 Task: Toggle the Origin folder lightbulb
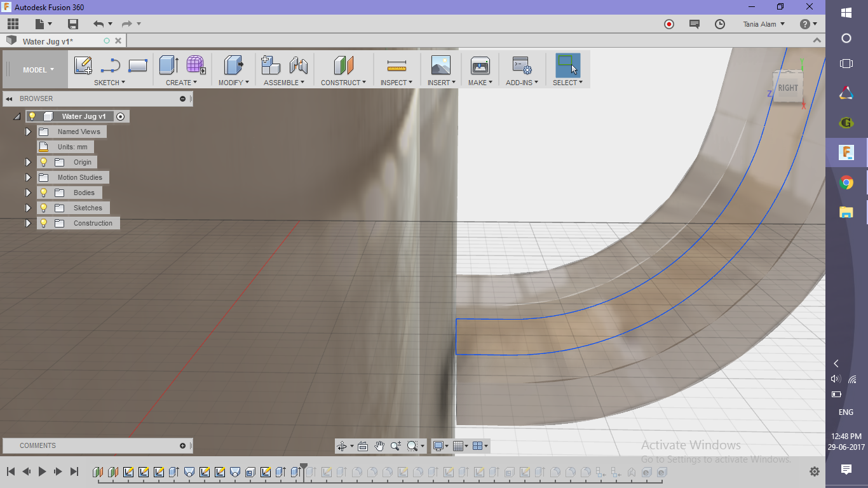click(x=44, y=162)
